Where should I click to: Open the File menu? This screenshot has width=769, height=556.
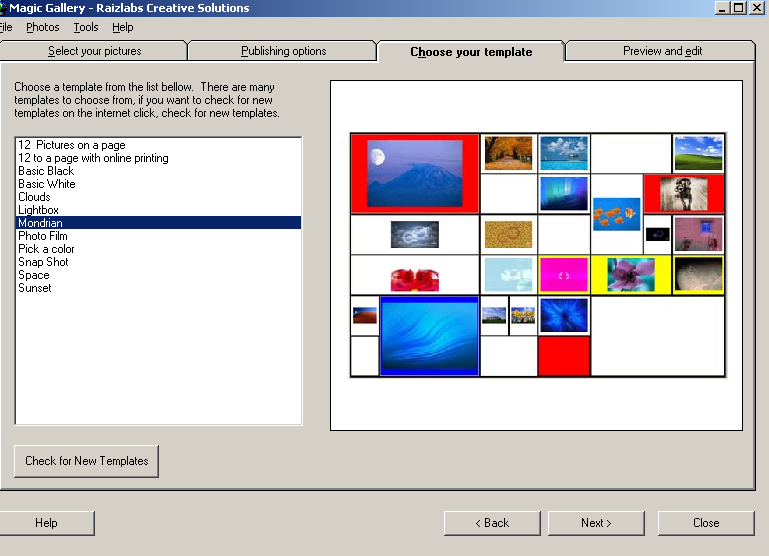point(6,27)
